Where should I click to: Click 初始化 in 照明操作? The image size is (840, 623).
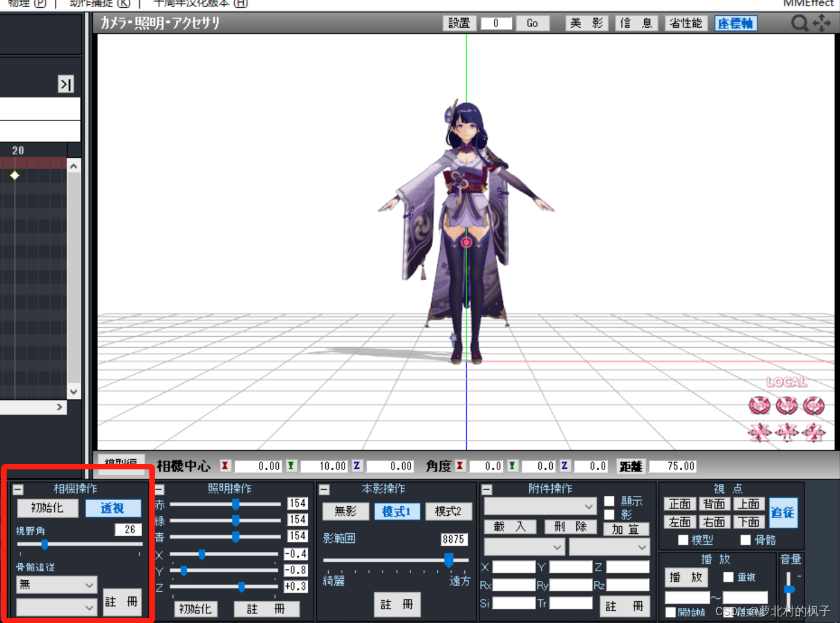click(195, 609)
